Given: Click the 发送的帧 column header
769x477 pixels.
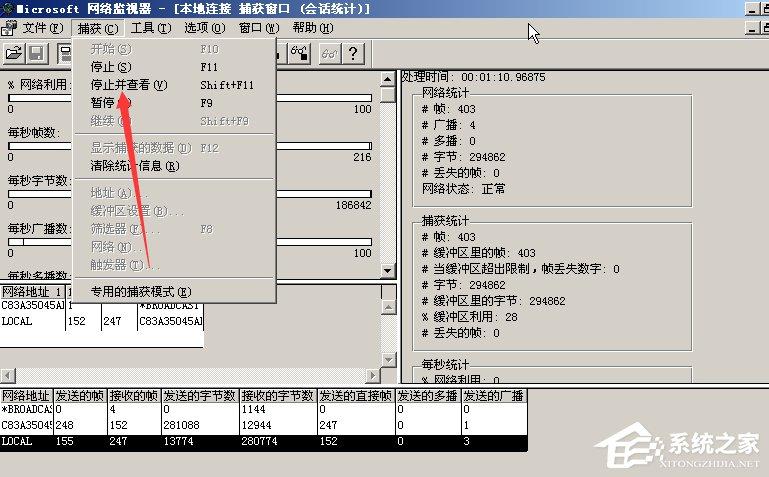Looking at the screenshot, I should [x=80, y=396].
